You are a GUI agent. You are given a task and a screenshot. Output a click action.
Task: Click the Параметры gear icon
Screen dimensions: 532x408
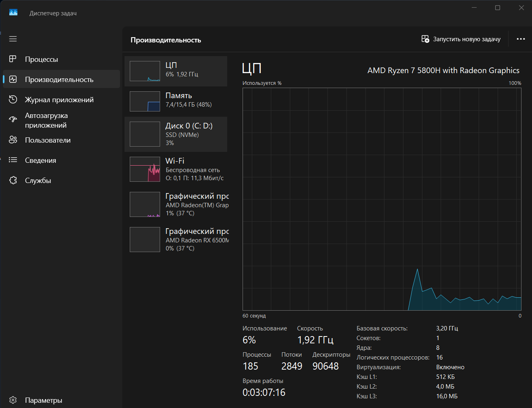pos(13,400)
